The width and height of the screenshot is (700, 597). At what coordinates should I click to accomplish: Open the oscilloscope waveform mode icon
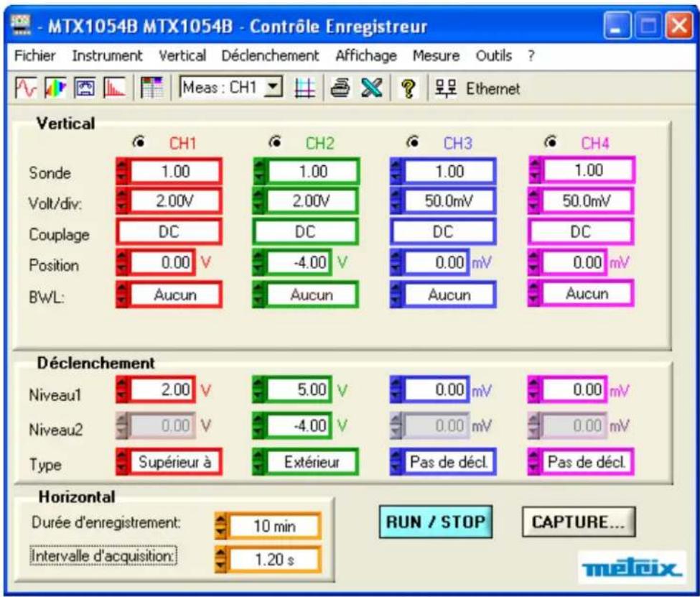[26, 88]
